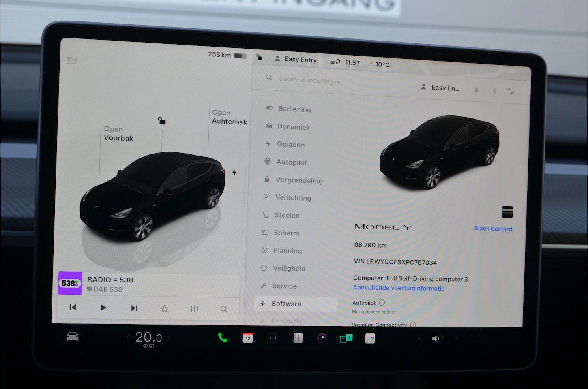Open the calendar app icon

tap(248, 338)
